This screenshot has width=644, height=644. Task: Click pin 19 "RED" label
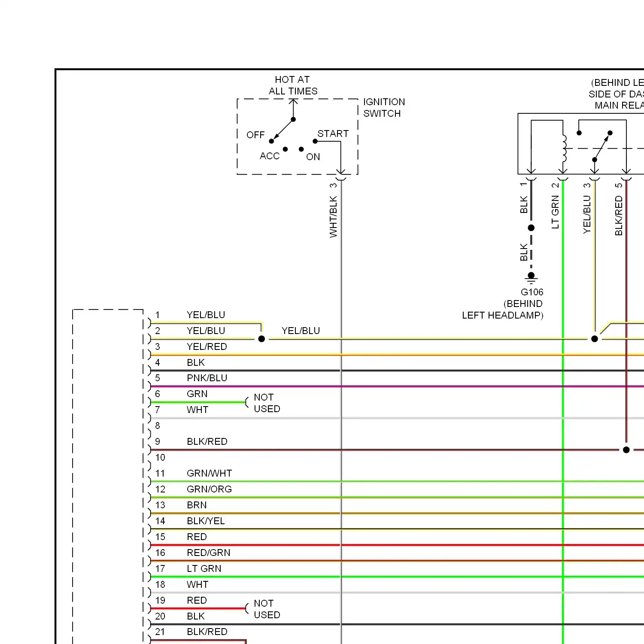pos(197,601)
